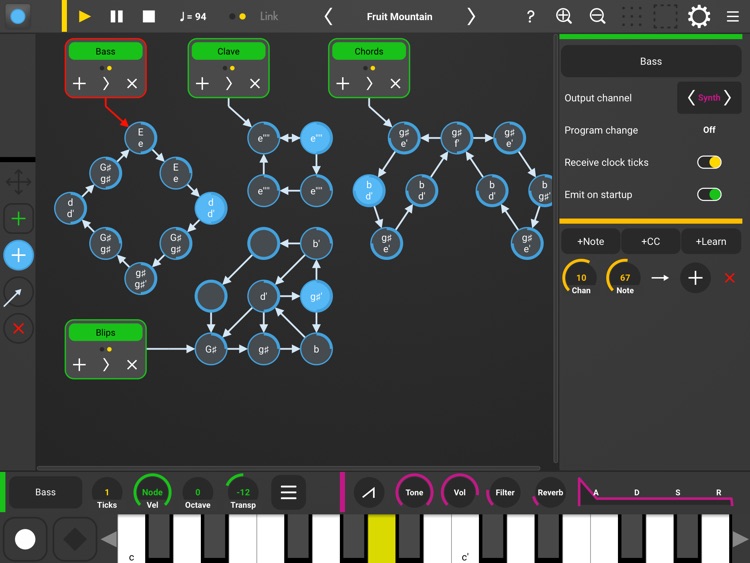Click the sawtooth waveform selector
This screenshot has width=750, height=563.
[368, 493]
